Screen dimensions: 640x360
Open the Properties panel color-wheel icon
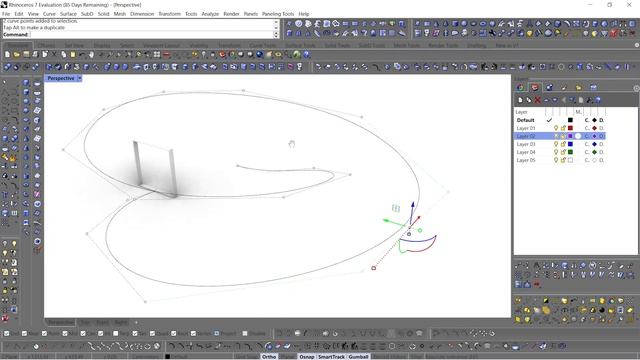[520, 87]
